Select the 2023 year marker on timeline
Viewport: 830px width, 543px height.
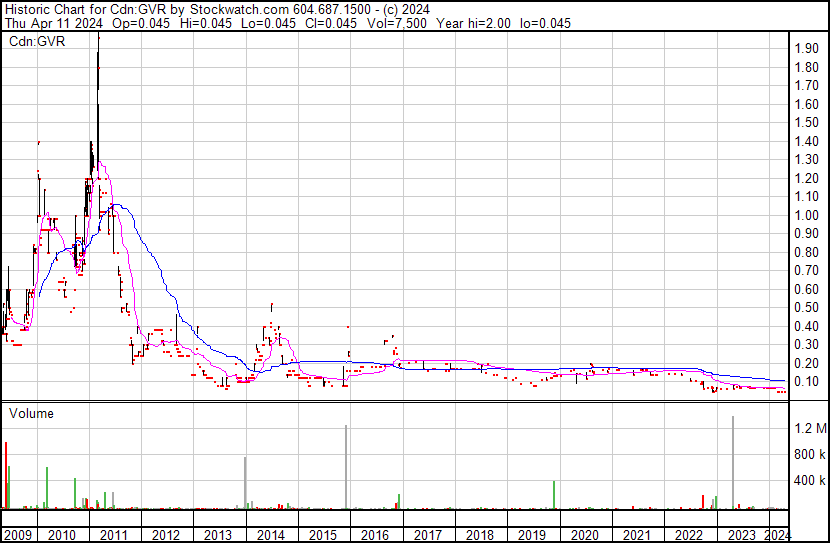[739, 534]
